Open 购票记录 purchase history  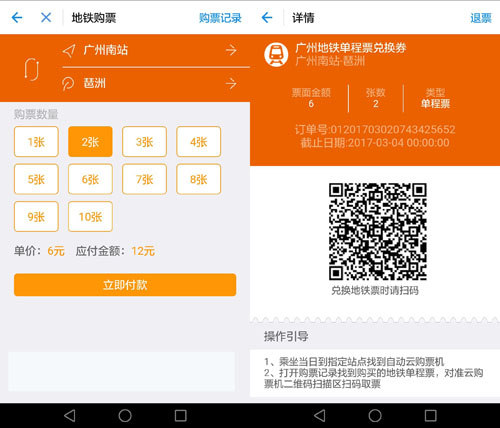[x=220, y=18]
